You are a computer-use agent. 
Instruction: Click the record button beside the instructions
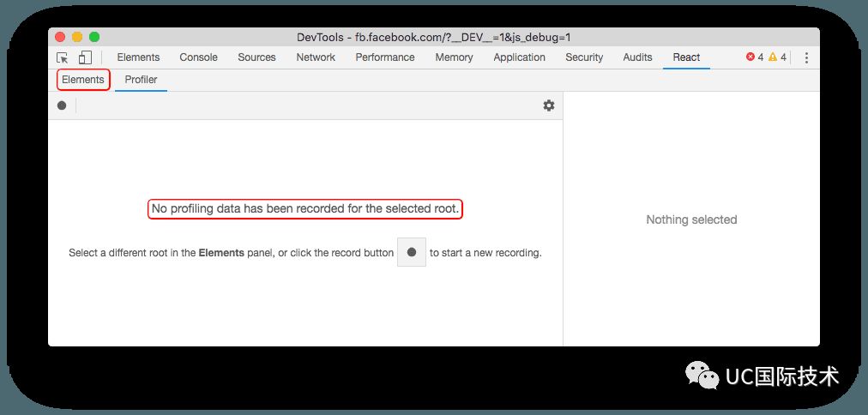click(412, 252)
